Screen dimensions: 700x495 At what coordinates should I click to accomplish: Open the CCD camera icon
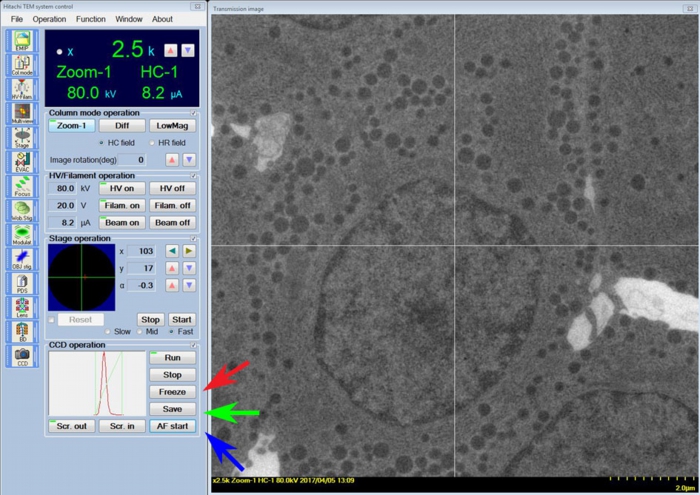[22, 354]
